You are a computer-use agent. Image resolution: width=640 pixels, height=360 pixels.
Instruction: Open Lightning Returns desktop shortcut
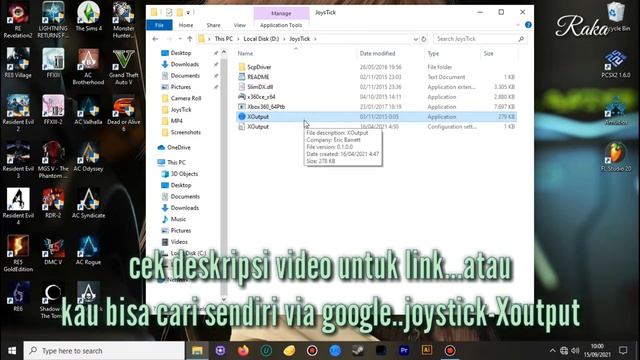[53, 20]
